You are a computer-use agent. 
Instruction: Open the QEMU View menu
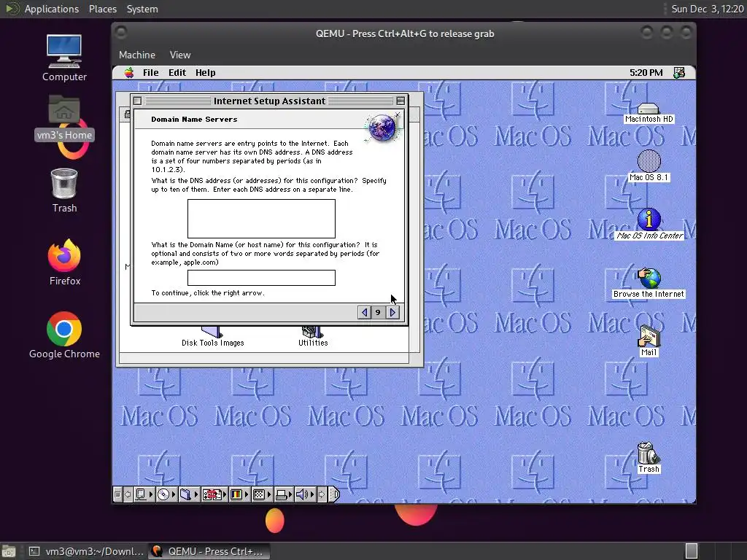click(180, 55)
